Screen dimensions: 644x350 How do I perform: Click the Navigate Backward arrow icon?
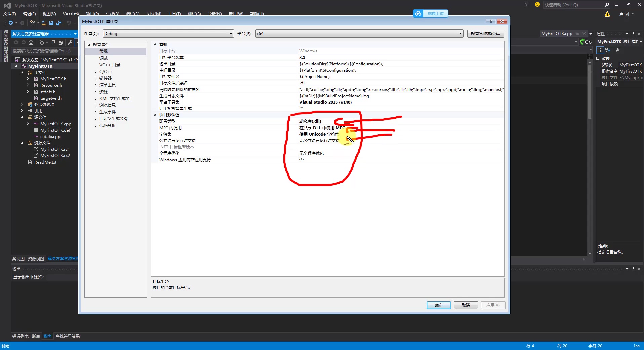10,23
